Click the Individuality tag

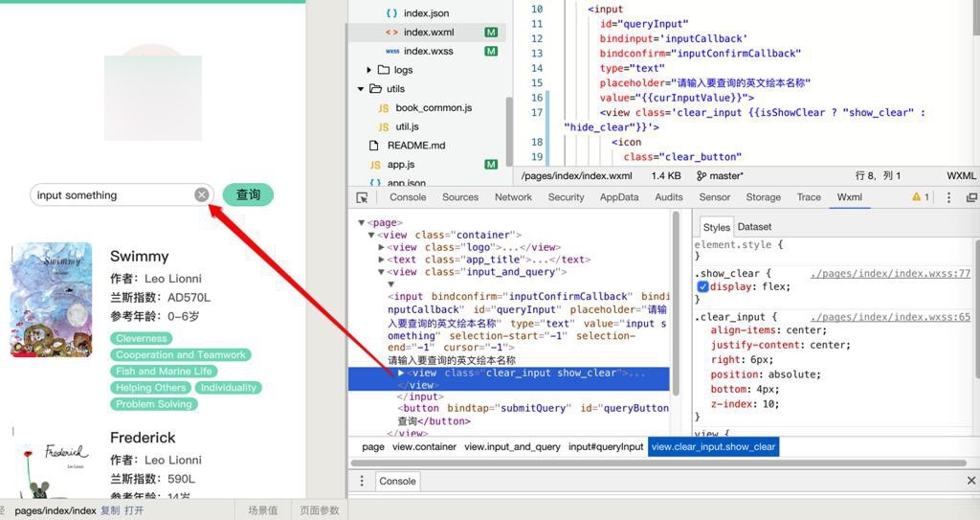click(228, 387)
